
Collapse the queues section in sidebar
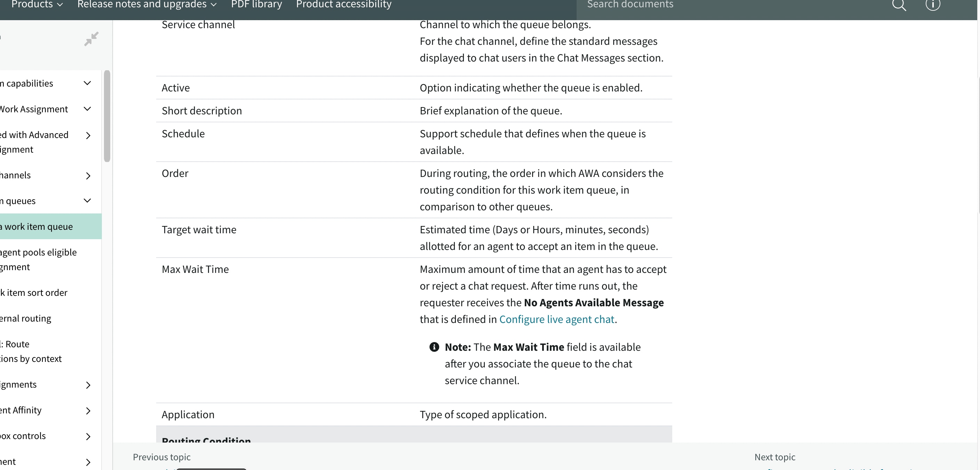point(87,201)
